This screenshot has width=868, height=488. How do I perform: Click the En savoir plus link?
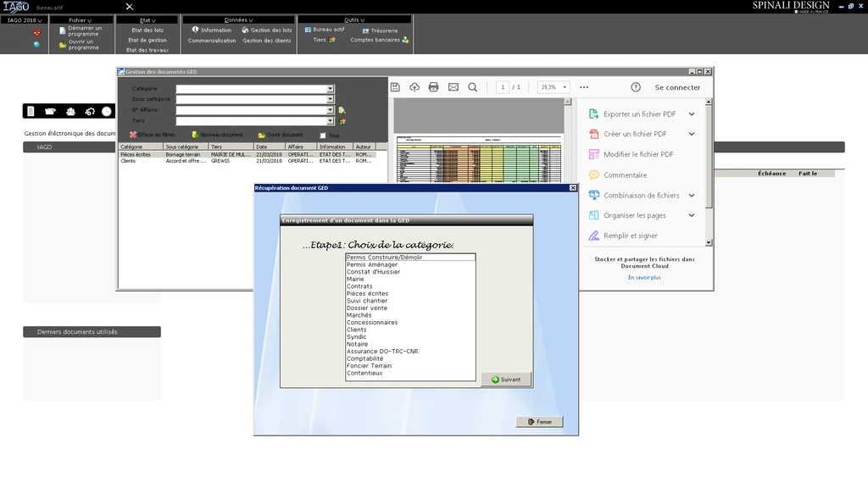coord(644,277)
